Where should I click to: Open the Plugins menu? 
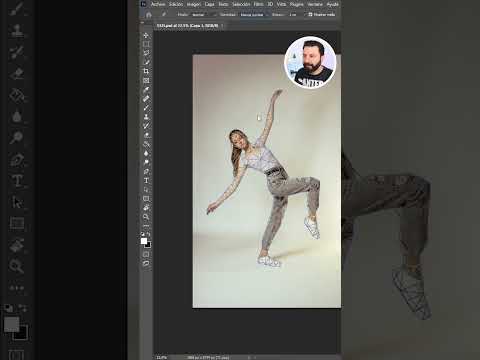click(x=297, y=4)
